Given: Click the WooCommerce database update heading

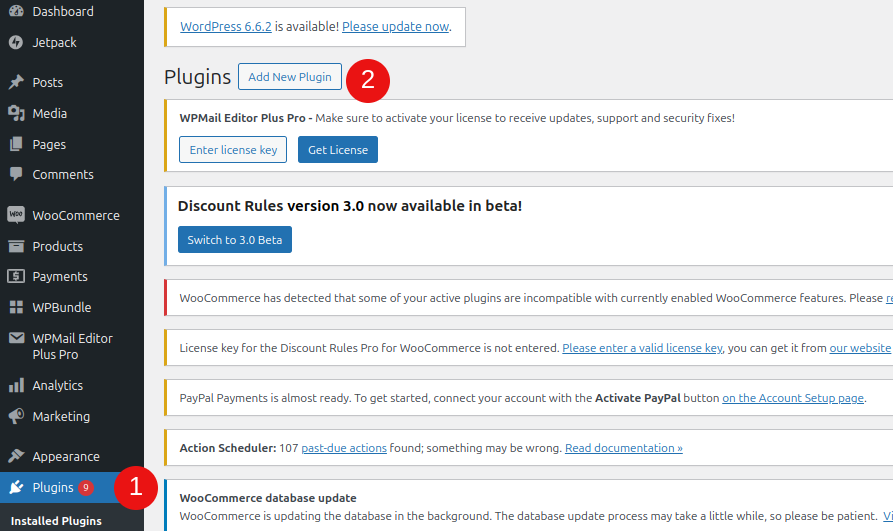Looking at the screenshot, I should 268,497.
